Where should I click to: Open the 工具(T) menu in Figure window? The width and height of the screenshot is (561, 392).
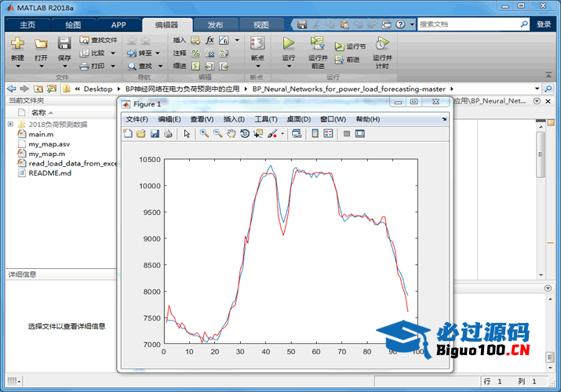266,119
